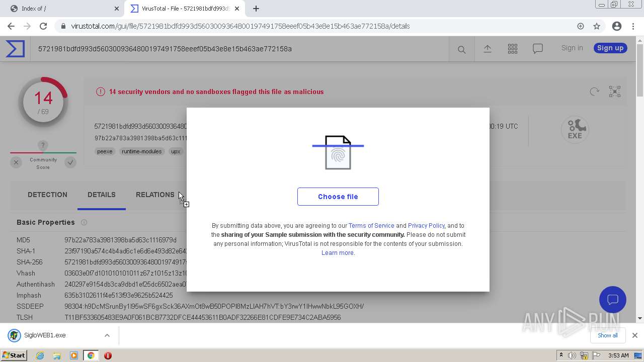
Task: Open the search magnifier icon
Action: click(461, 49)
